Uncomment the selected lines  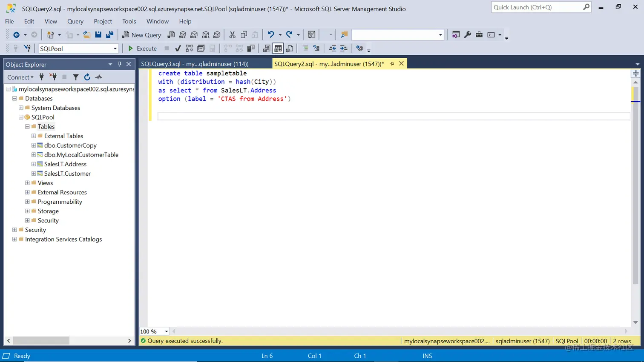tap(316, 48)
